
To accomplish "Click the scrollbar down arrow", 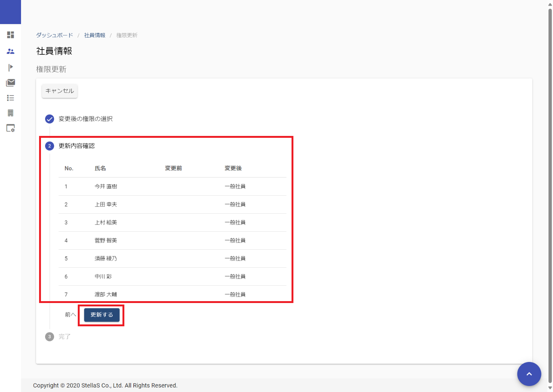I will 550,388.
